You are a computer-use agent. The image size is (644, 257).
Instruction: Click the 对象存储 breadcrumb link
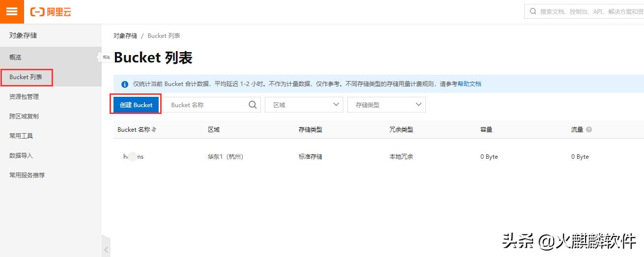125,36
